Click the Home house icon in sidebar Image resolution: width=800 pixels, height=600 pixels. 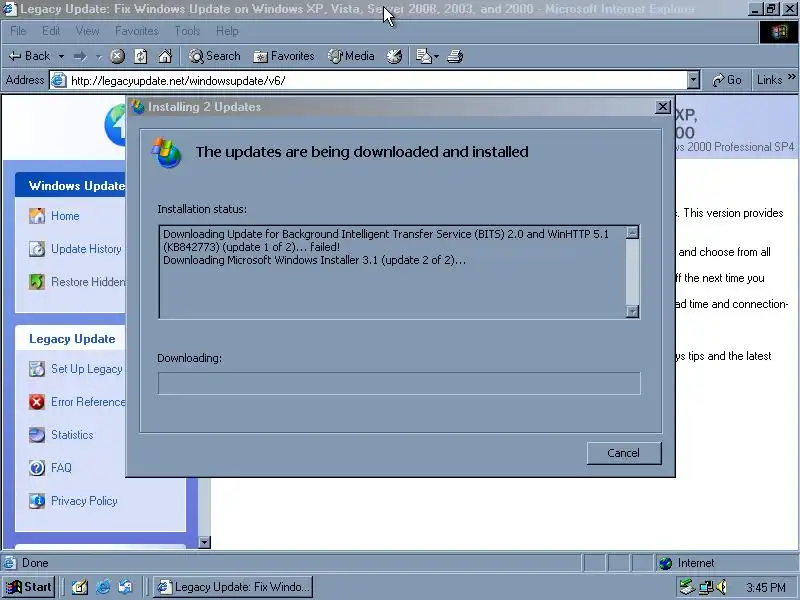37,216
